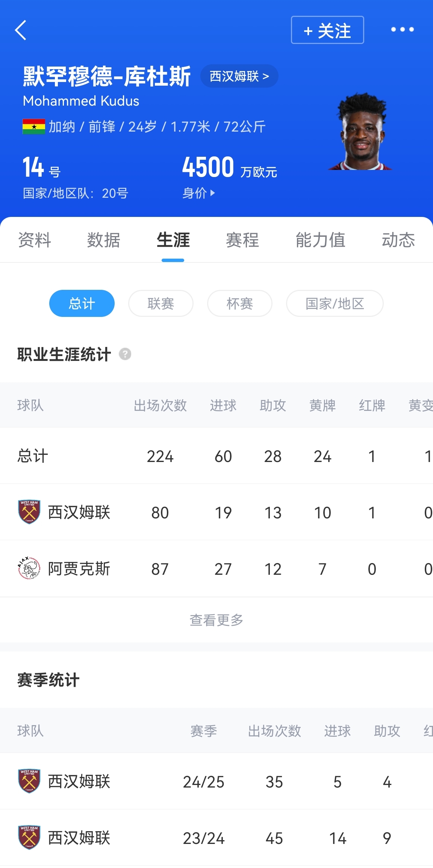Select the 联赛 filter pill
Image resolution: width=433 pixels, height=868 pixels.
click(160, 303)
